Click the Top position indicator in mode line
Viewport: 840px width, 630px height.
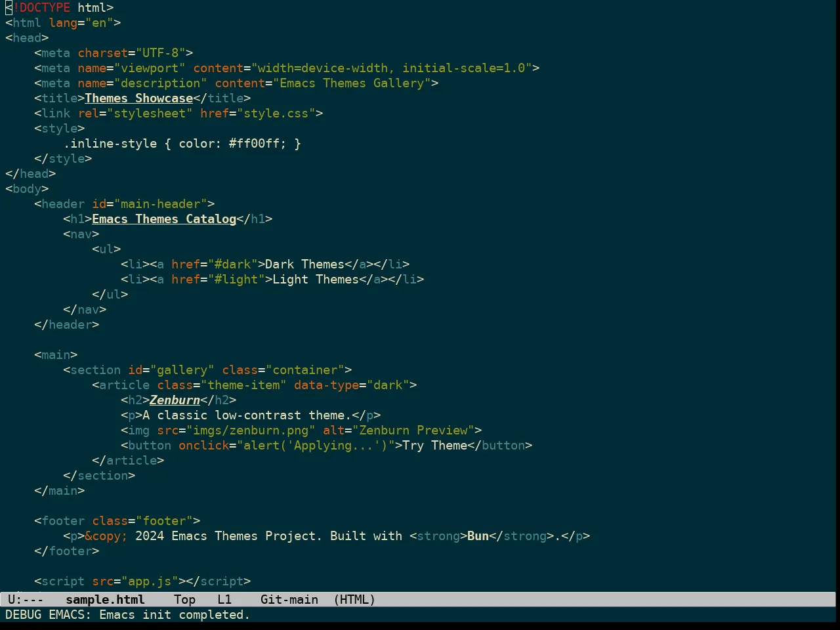click(x=184, y=599)
